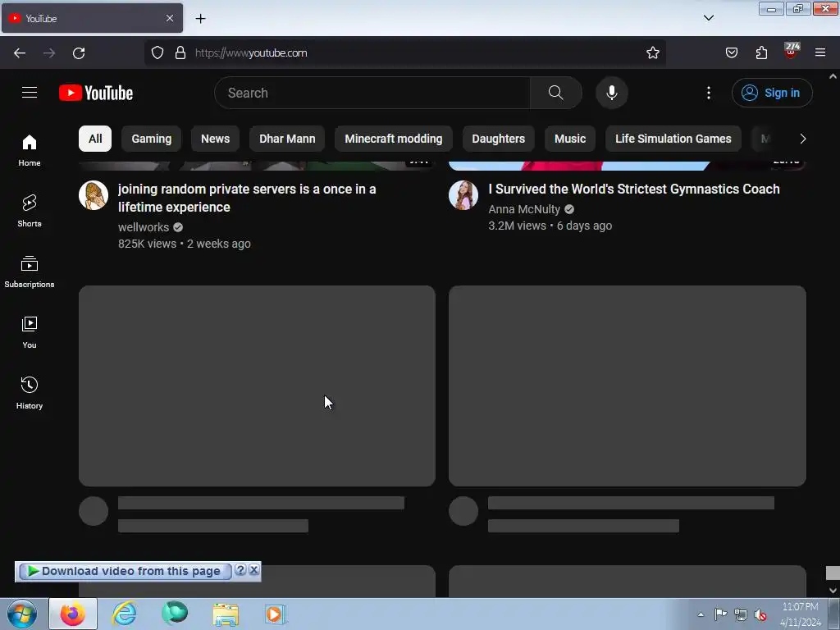Select the Dhar Mann filter chip

[x=287, y=139]
